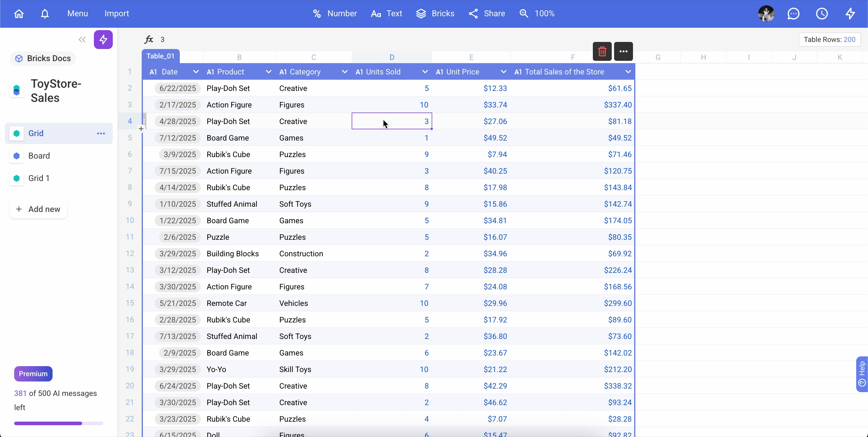This screenshot has height=437, width=868.
Task: Click the Premium badge button
Action: point(33,374)
